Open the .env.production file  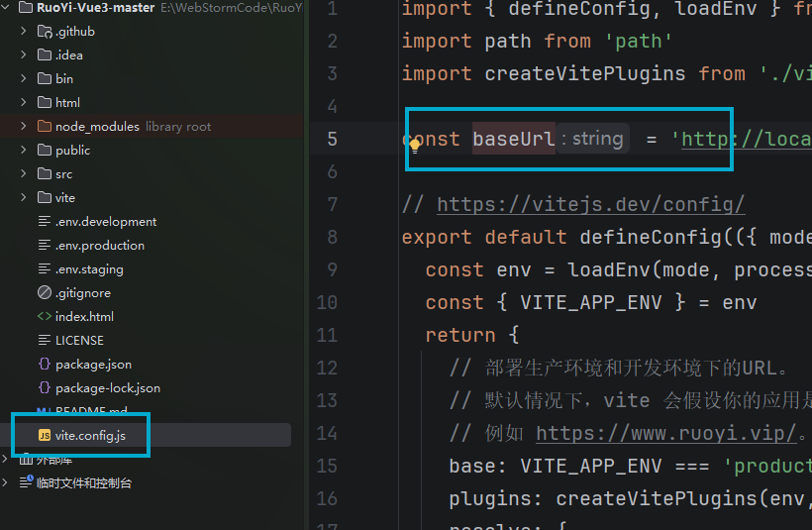[100, 245]
